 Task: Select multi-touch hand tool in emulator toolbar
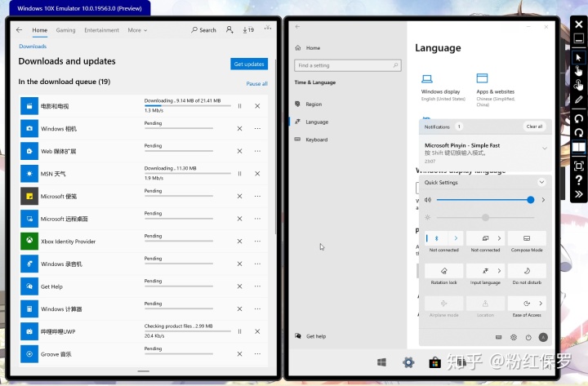point(578,85)
